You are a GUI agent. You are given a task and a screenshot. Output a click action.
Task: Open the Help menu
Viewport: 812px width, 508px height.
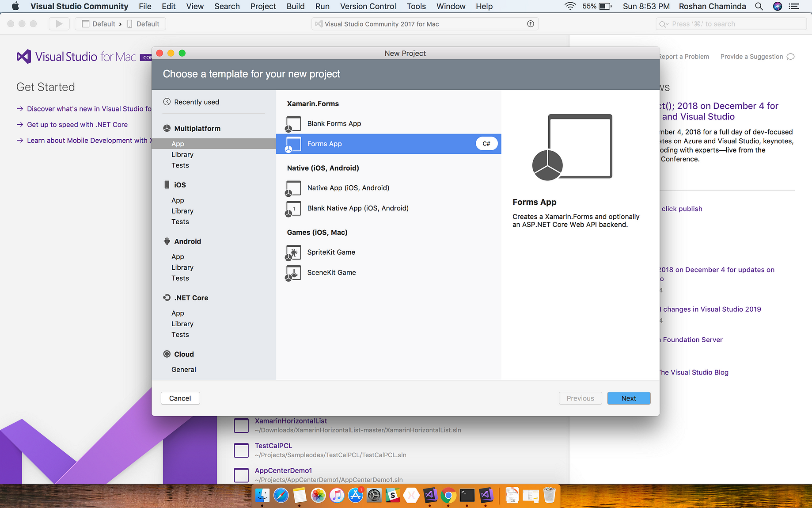tap(484, 6)
